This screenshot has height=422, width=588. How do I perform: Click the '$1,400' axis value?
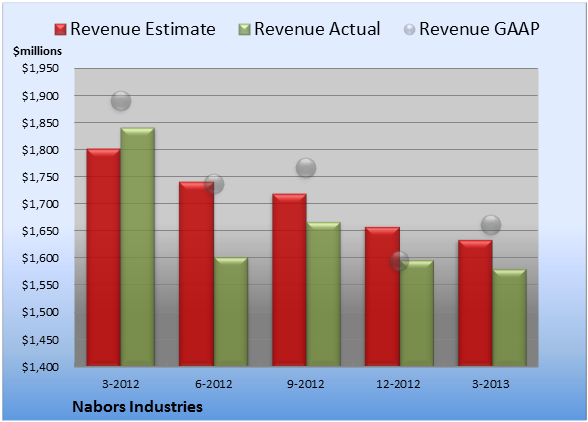(x=40, y=367)
